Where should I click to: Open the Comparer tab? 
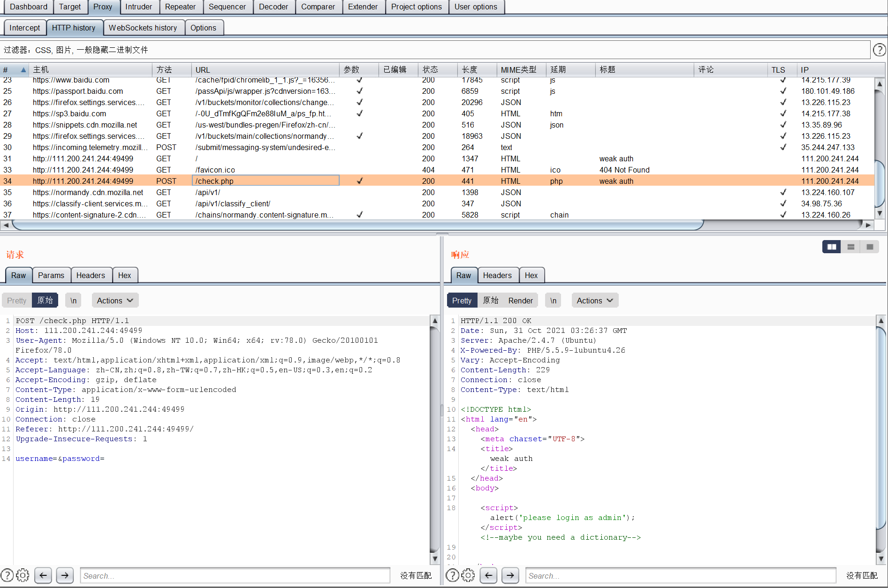318,7
